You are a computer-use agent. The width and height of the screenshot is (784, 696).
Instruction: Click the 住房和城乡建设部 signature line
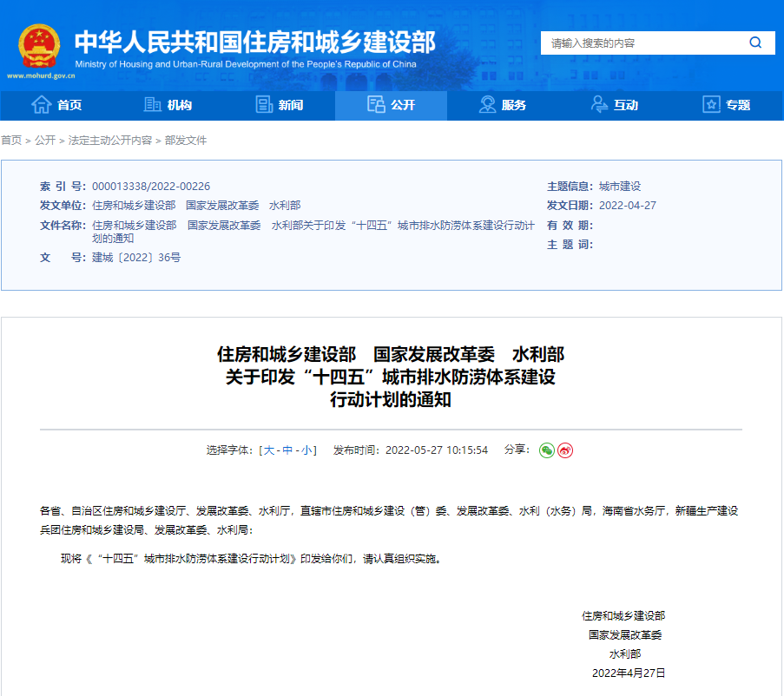point(623,616)
